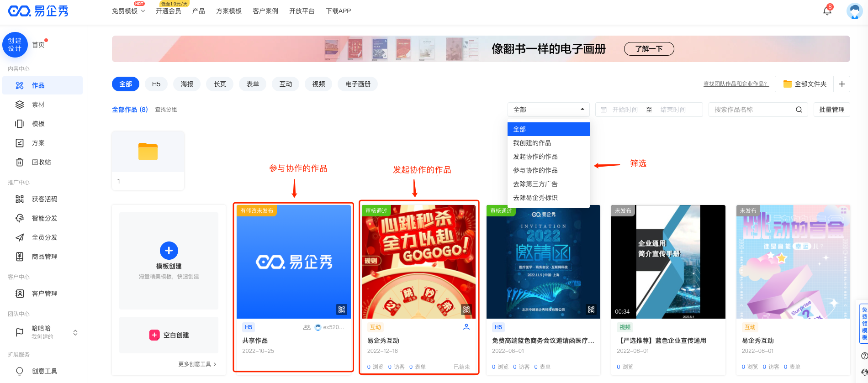Select 我创建的作品 in the filter list
This screenshot has height=383, width=868.
(x=548, y=143)
